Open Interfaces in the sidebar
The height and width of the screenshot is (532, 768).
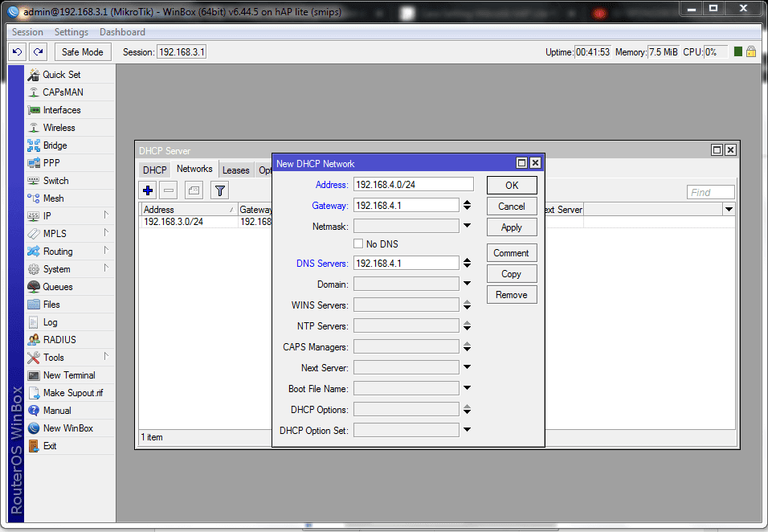[x=70, y=110]
